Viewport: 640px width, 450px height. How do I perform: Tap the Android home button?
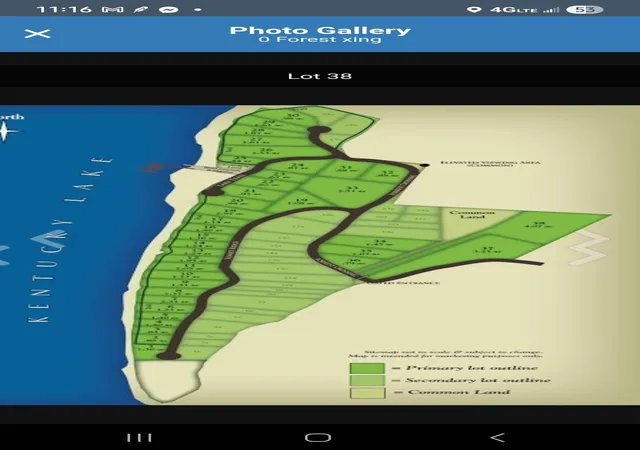pyautogui.click(x=318, y=438)
